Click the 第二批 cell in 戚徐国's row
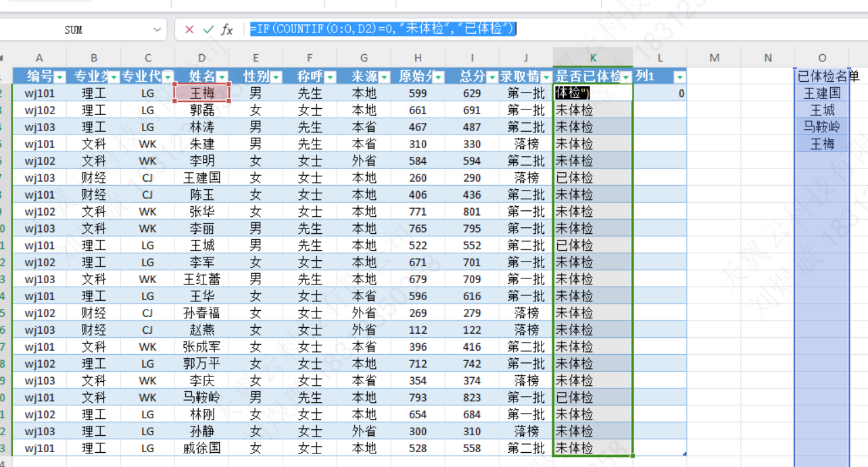 coord(526,448)
